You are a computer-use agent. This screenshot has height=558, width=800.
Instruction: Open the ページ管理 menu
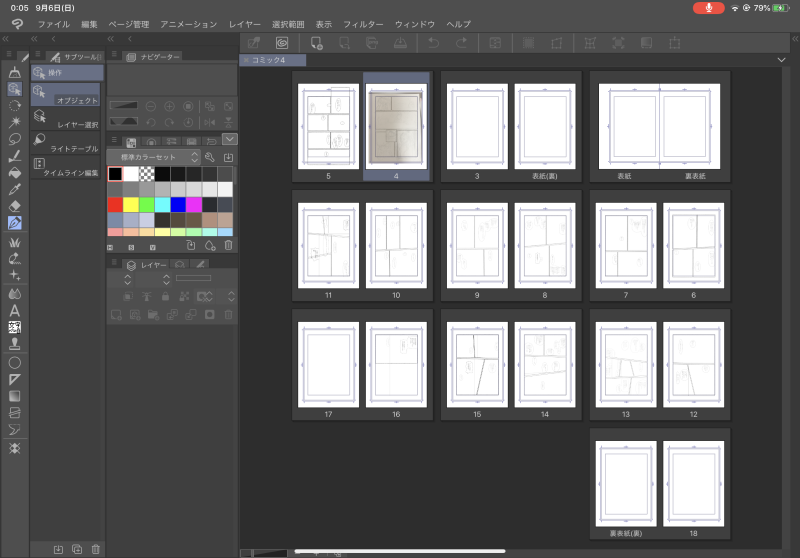coord(128,23)
